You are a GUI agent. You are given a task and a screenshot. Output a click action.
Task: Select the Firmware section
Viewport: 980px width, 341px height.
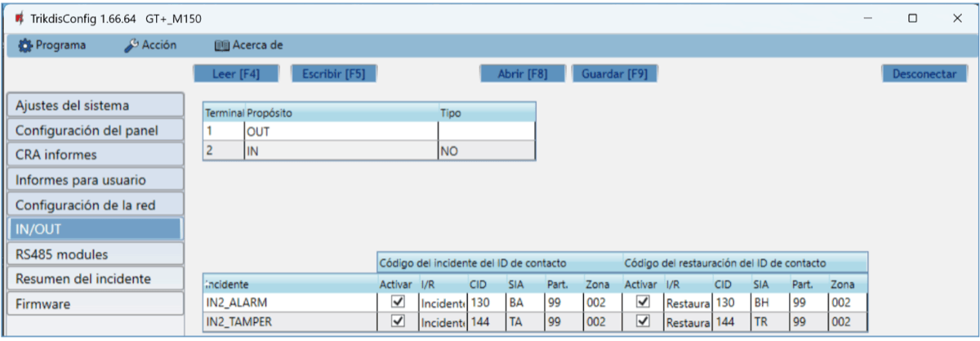[94, 304]
